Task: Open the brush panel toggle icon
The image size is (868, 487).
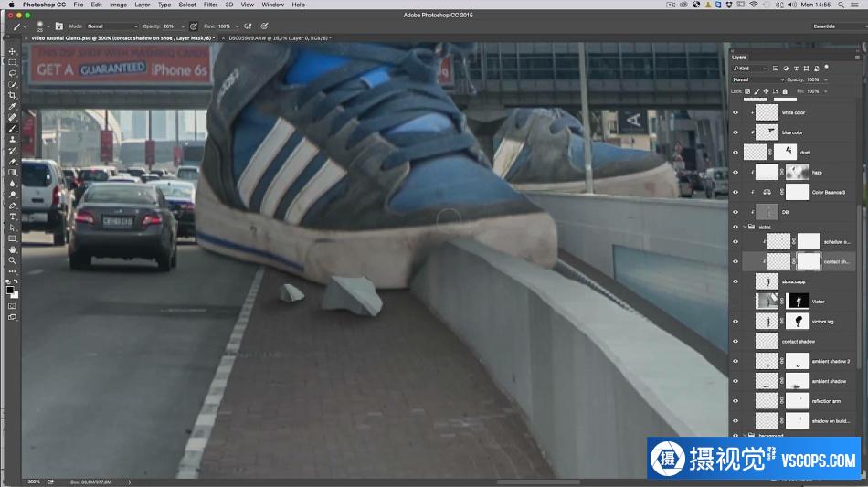Action: 59,26
